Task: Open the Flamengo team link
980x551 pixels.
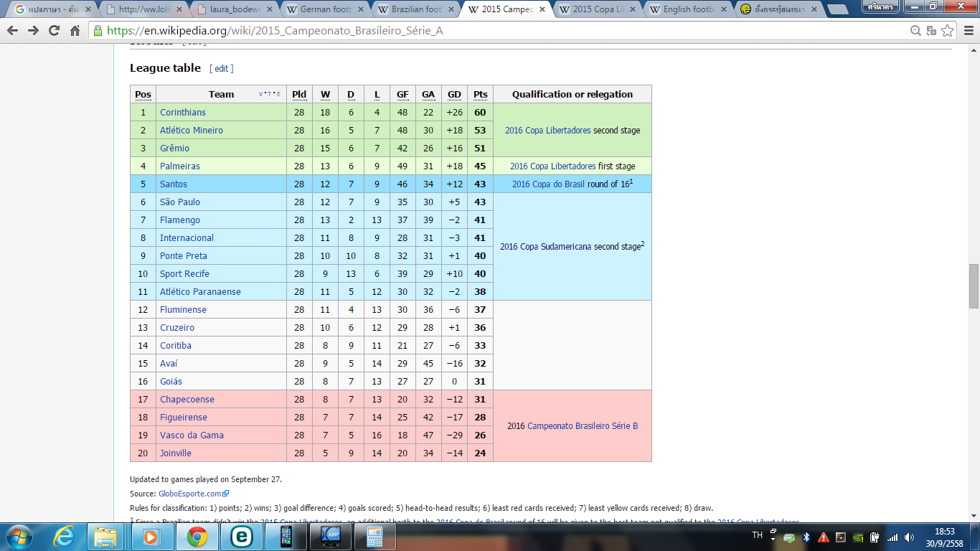Action: 180,220
